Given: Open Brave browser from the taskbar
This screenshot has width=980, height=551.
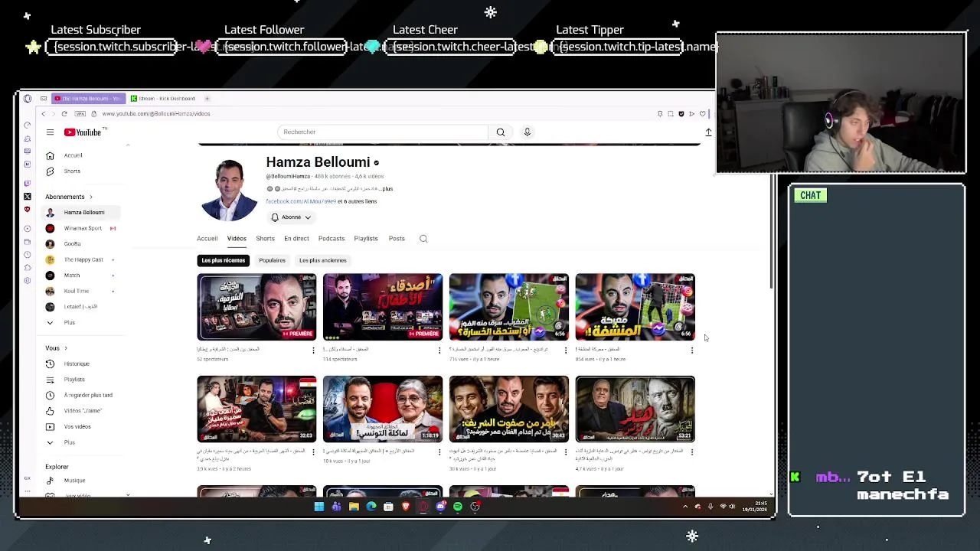Looking at the screenshot, I should click(406, 507).
